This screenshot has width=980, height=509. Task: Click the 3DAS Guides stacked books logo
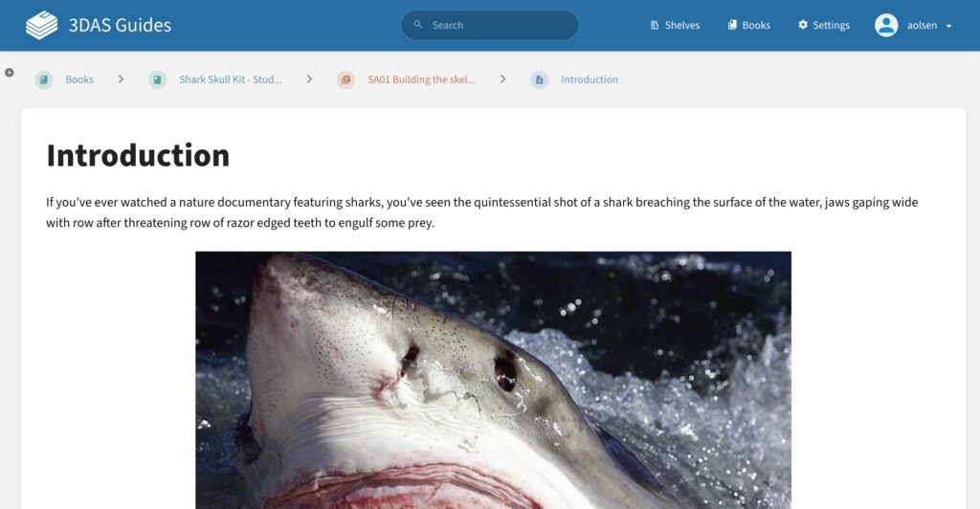(x=41, y=25)
